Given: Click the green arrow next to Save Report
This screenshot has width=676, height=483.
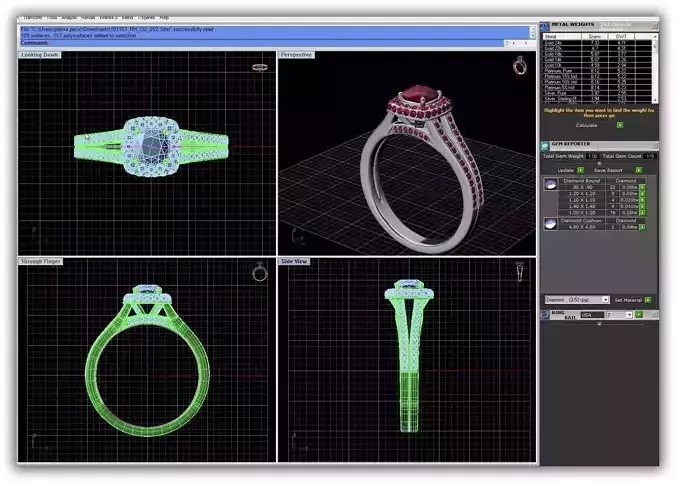Looking at the screenshot, I should (x=639, y=170).
